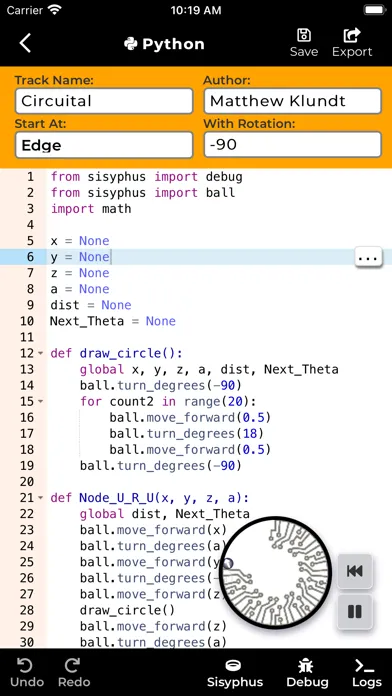Click 'ball.turn_degrees(-90)' on line 14
Image resolution: width=392 pixels, height=696 pixels.
tap(161, 385)
